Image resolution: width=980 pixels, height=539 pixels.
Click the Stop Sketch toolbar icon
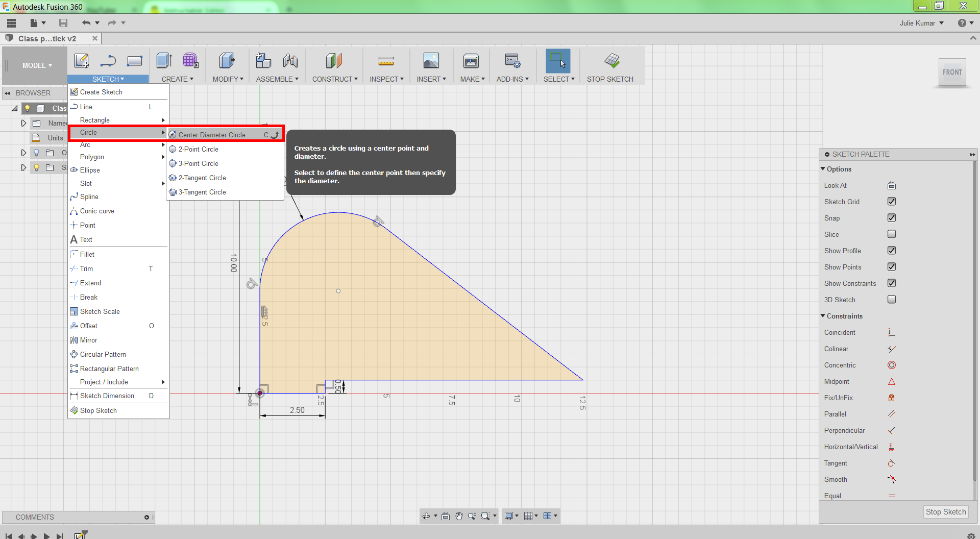[x=612, y=61]
